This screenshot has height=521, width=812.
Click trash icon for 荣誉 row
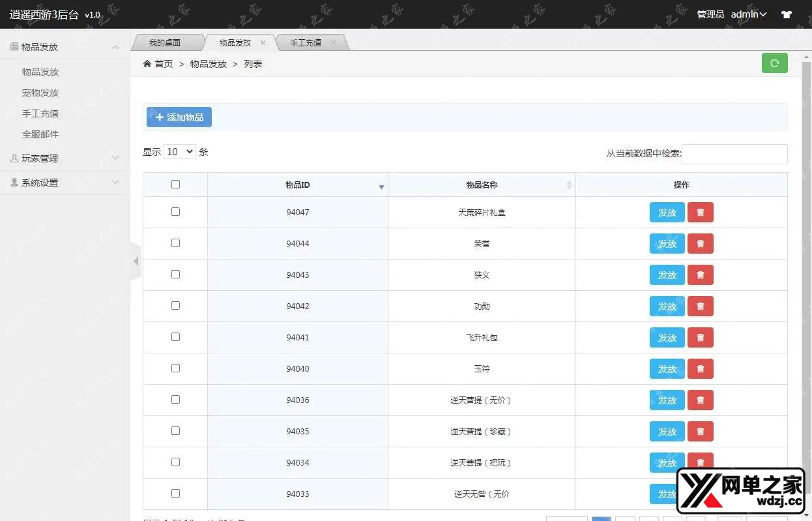point(700,244)
